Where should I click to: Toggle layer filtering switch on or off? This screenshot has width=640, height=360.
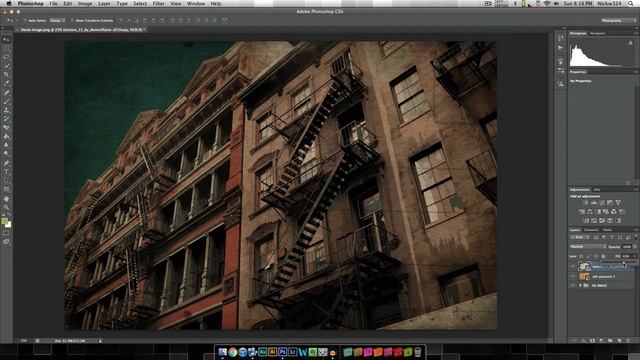[636, 237]
